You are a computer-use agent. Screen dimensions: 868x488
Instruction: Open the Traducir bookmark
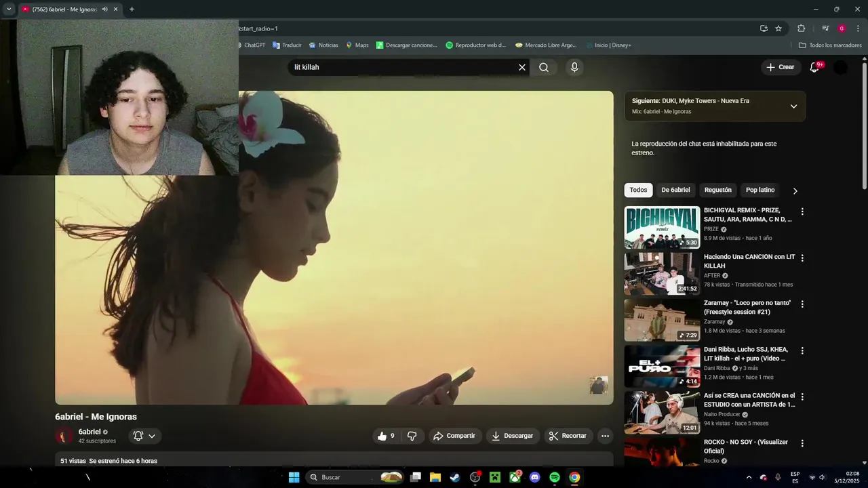tap(287, 45)
